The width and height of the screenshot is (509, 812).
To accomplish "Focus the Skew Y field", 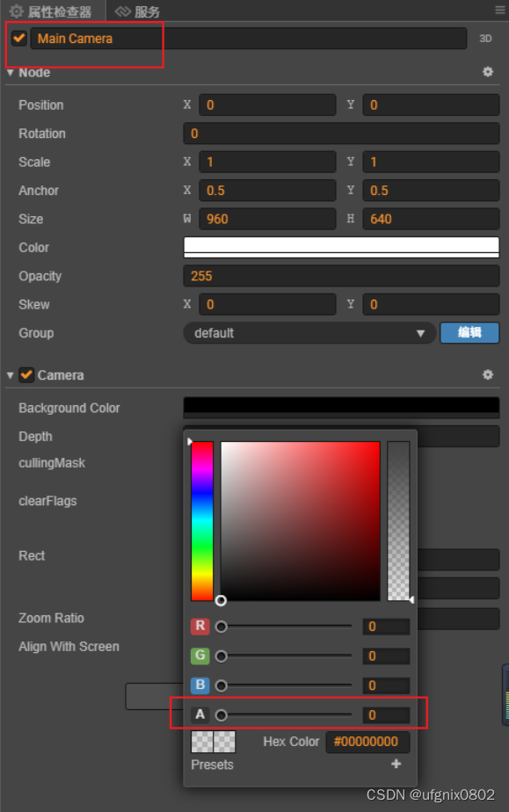I will click(x=431, y=304).
